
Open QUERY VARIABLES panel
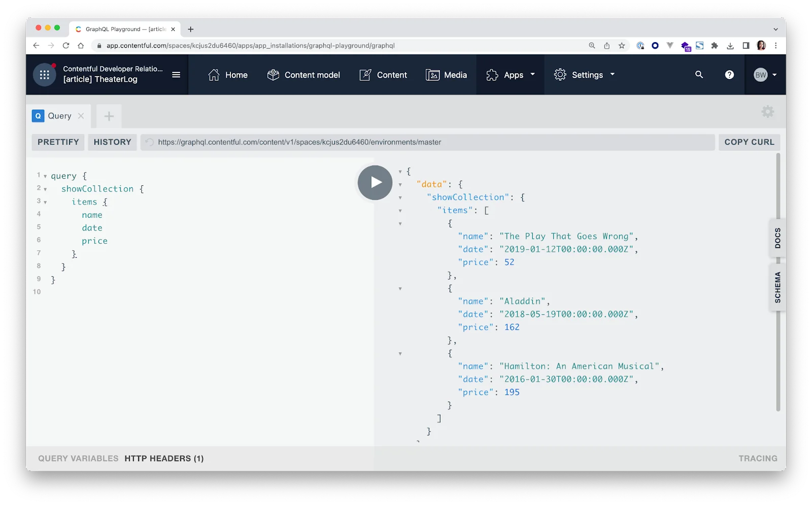tap(78, 458)
